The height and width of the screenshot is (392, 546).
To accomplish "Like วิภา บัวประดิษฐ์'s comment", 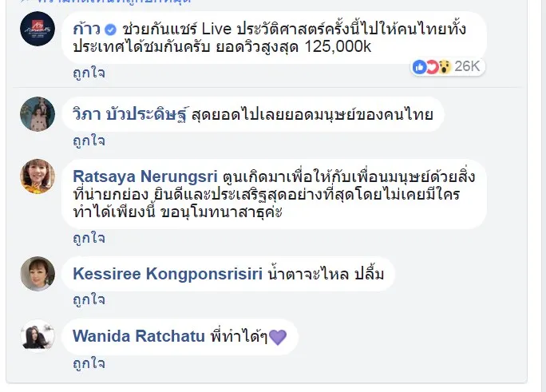I will 89,141.
